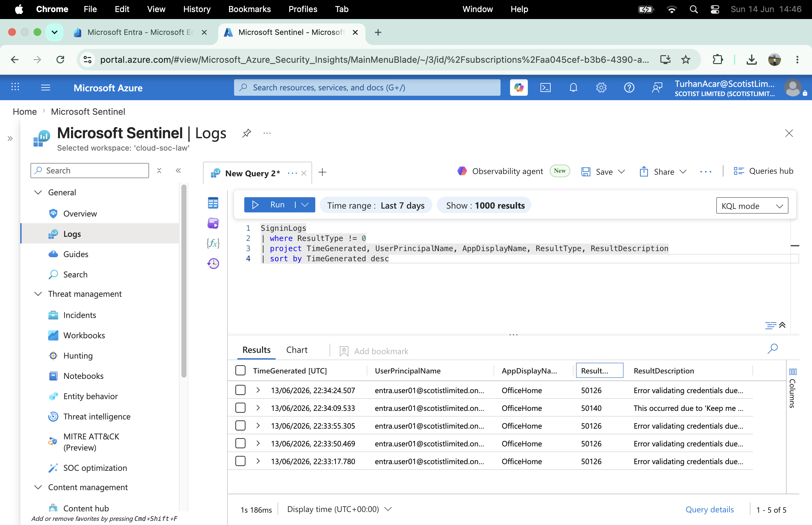Expand the 22:33:17.780 result row
Viewport: 812px width, 525px height.
tap(258, 461)
